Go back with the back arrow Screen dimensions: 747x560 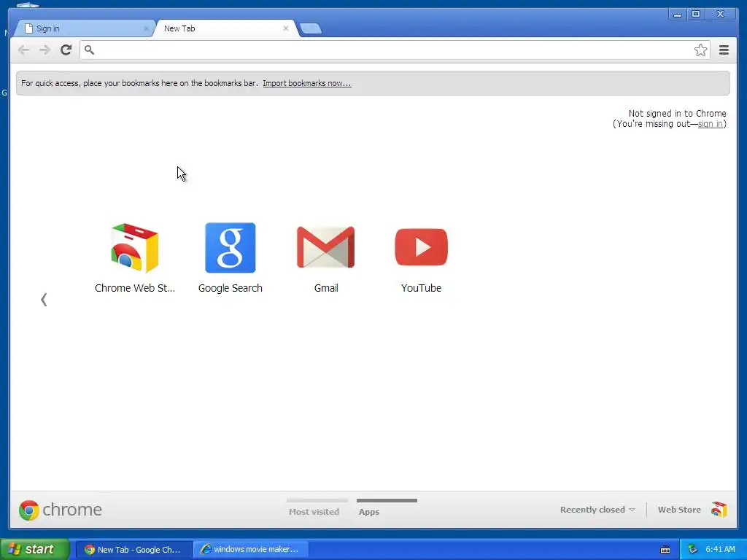point(23,50)
